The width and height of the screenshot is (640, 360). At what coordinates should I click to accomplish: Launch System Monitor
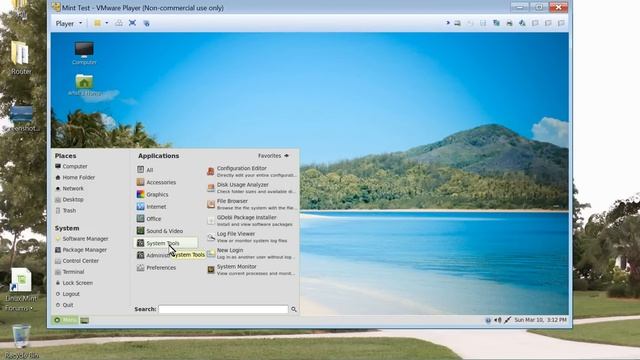[251, 269]
